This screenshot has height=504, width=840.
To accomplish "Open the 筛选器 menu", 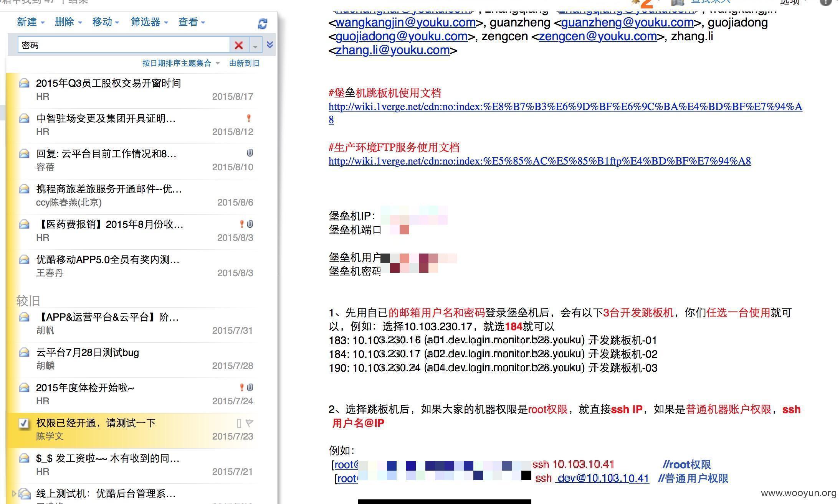I will click(149, 22).
